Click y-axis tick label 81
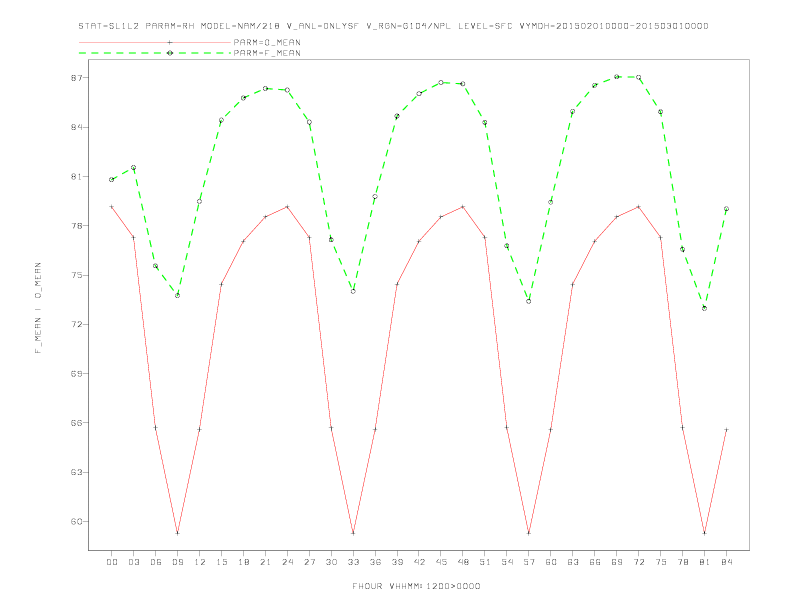Screen dimensions: 792x612 coord(77,176)
